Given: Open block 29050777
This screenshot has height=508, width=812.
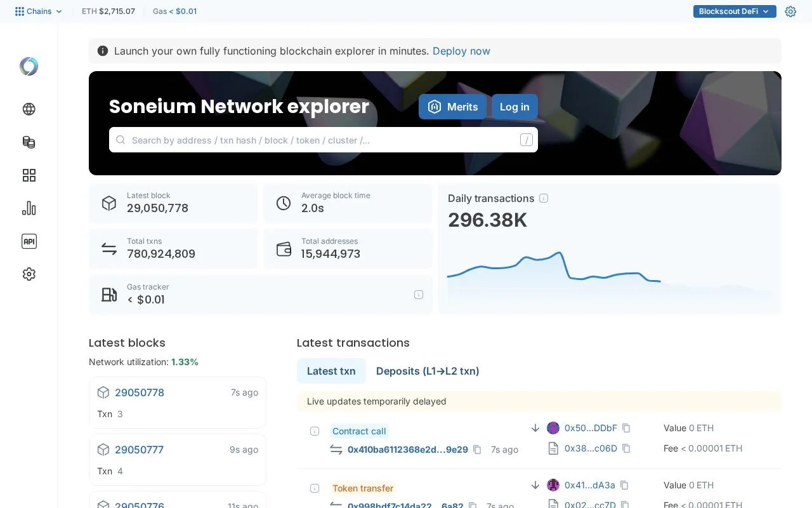Looking at the screenshot, I should tap(140, 450).
